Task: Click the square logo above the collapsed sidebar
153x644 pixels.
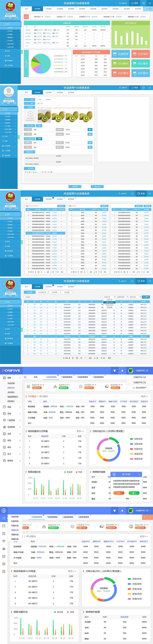Action: [4, 511]
